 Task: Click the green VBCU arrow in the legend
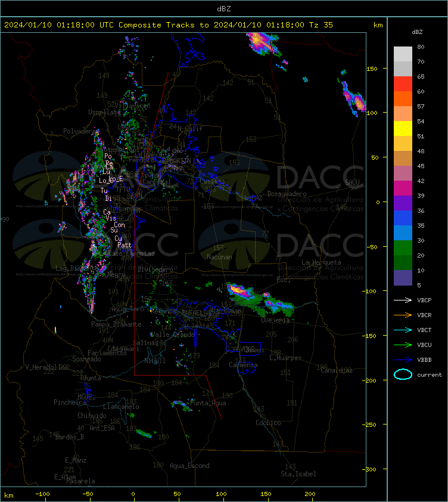click(403, 345)
